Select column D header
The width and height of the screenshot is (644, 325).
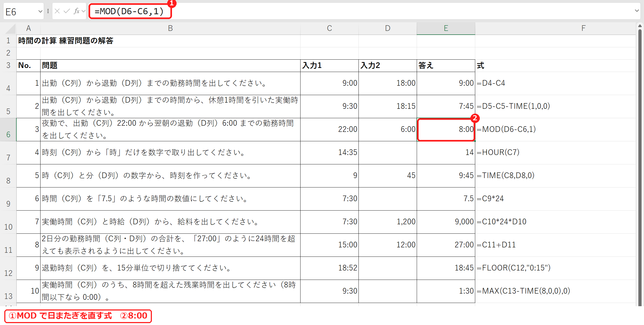click(x=388, y=28)
